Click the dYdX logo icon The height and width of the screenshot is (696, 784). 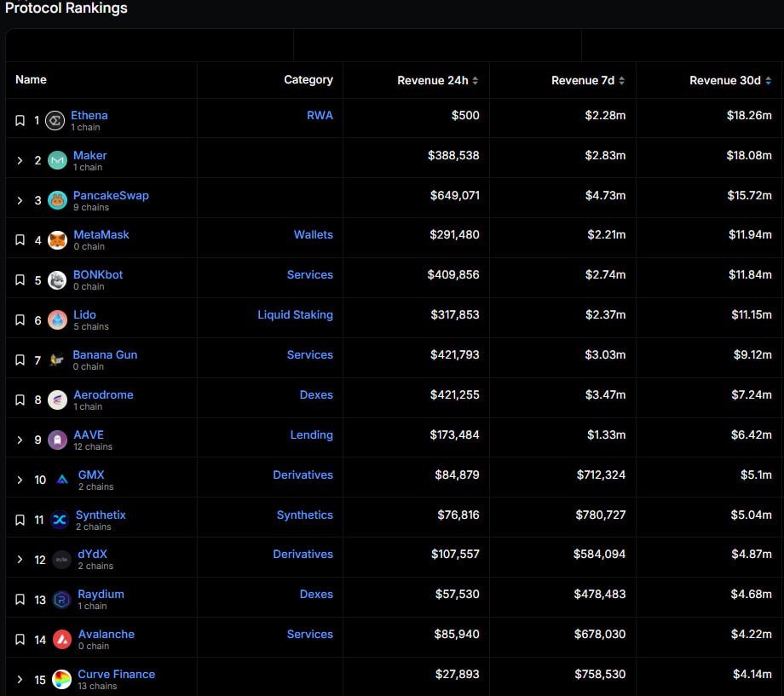[x=62, y=560]
